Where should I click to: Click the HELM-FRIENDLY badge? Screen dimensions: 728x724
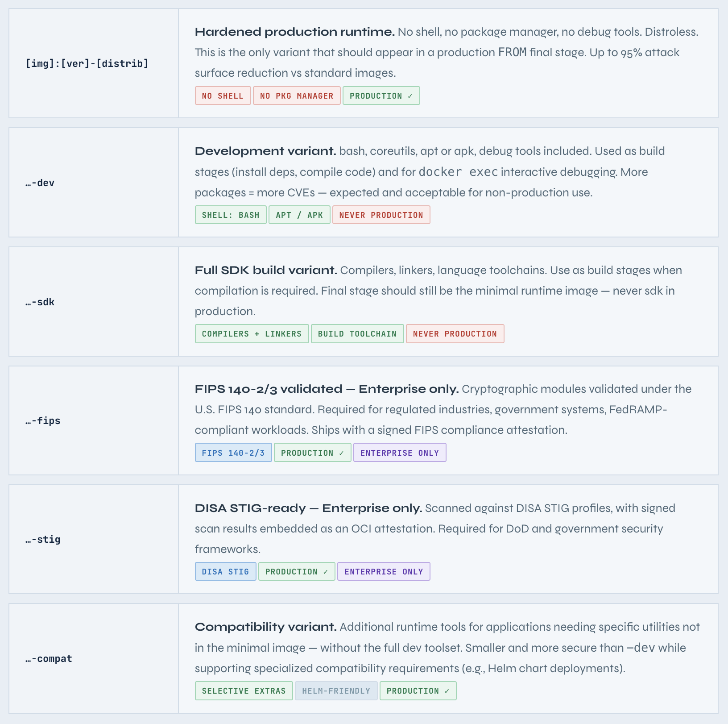pos(336,691)
